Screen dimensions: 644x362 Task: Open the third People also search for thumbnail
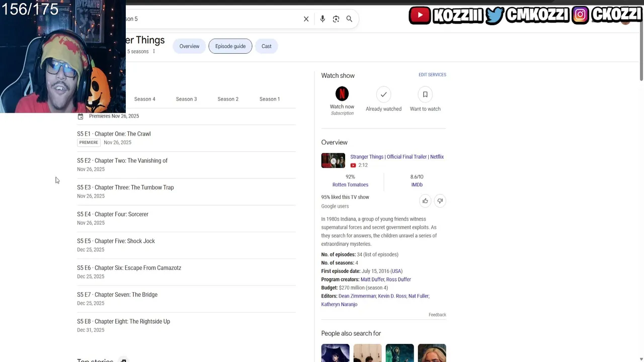[x=399, y=353]
